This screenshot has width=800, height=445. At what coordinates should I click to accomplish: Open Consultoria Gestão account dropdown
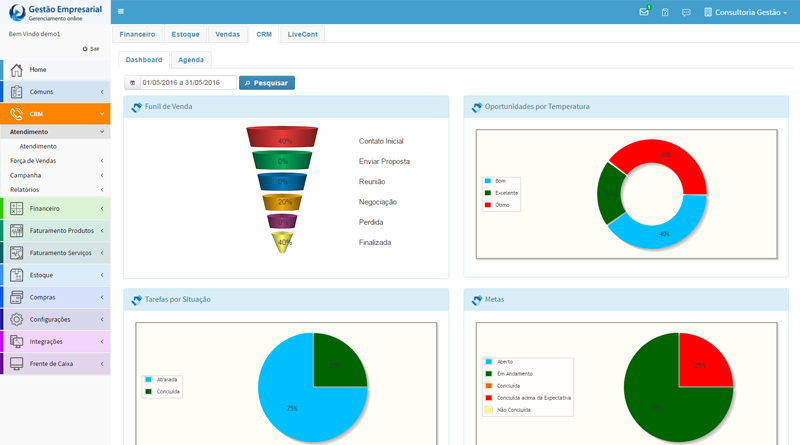point(748,12)
